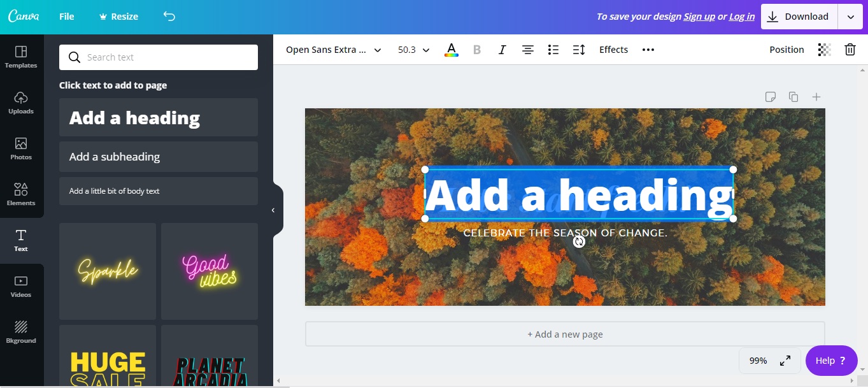Screen dimensions: 868x388
Task: Choose the Huge Sale text template
Action: 108,356
